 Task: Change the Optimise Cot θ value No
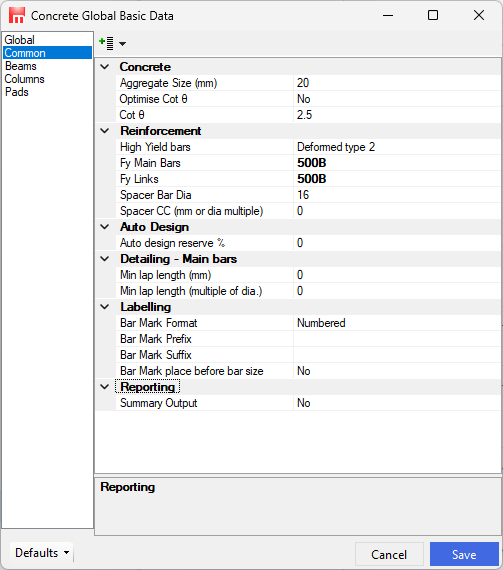click(x=397, y=99)
